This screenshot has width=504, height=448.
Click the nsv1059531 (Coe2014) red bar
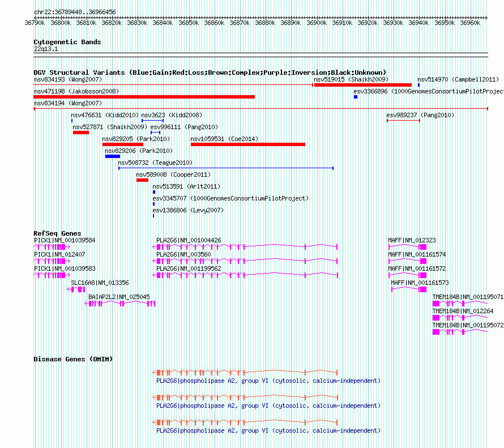point(248,144)
